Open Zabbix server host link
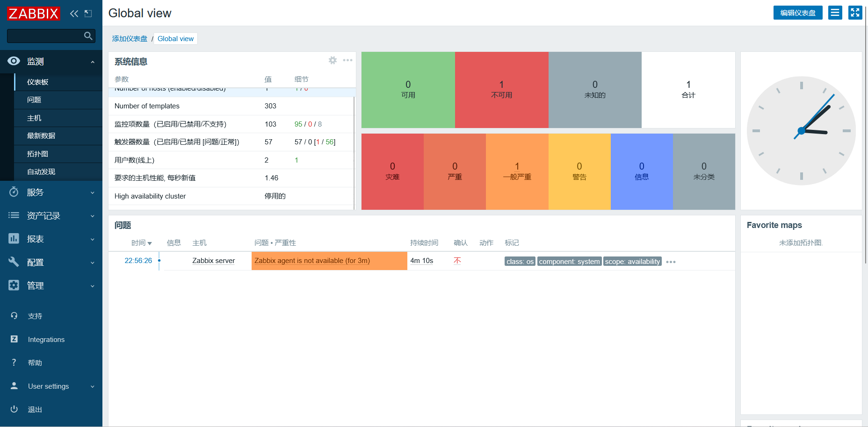This screenshot has height=427, width=868. point(214,261)
